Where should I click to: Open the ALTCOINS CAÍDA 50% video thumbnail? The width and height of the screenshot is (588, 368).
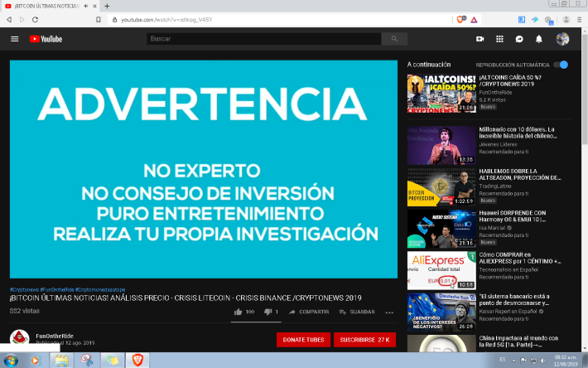pos(441,94)
